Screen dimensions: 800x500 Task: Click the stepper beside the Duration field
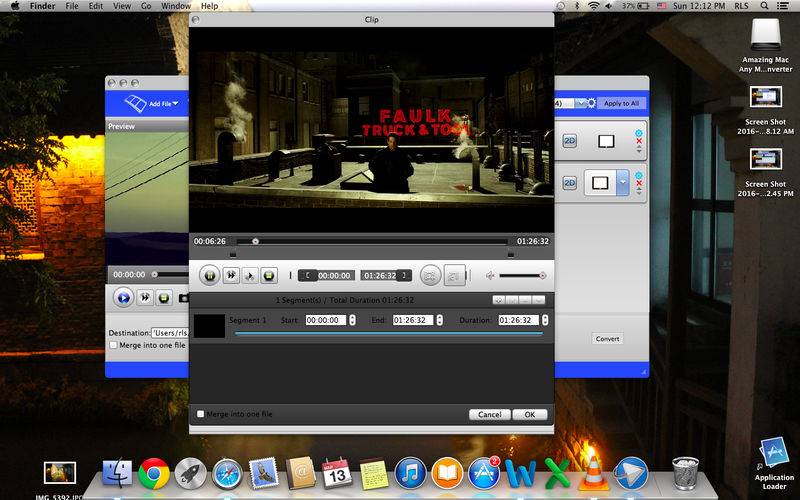click(545, 320)
